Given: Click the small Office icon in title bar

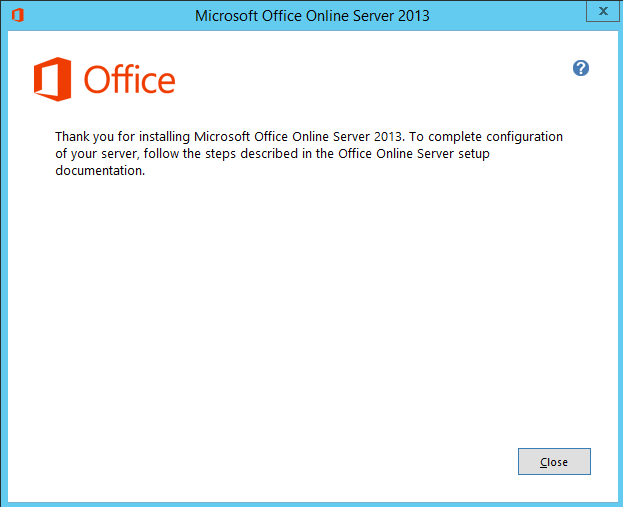Looking at the screenshot, I should coord(17,15).
